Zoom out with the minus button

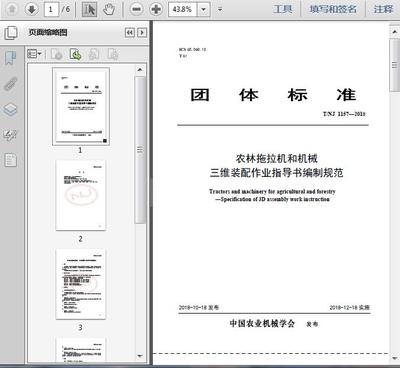pos(136,9)
